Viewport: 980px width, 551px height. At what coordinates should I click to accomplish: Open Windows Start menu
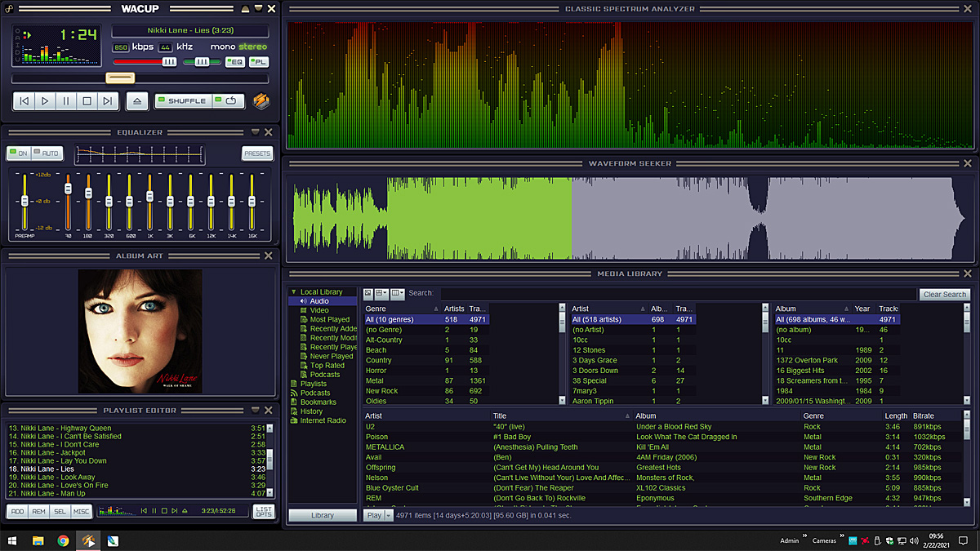(x=13, y=540)
